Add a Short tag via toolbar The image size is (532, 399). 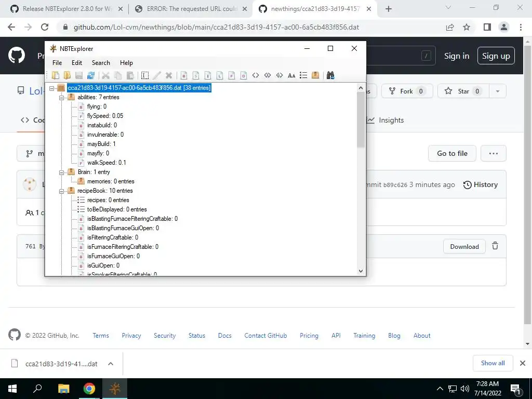coord(196,75)
